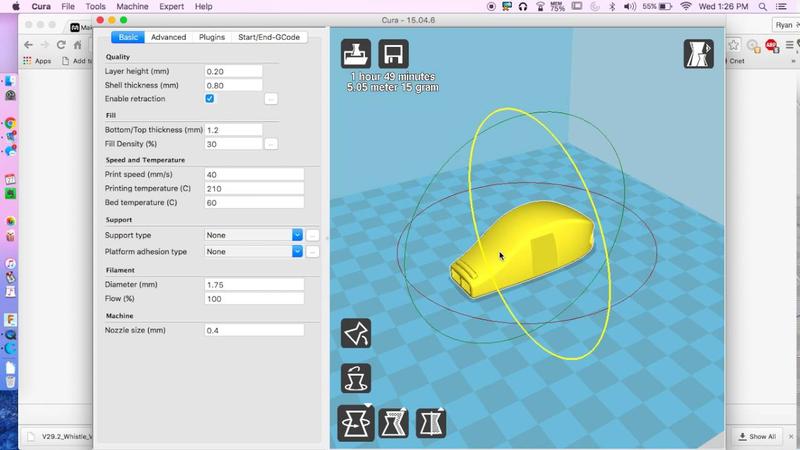Open the View mode icon at top right
Viewport: 800px width, 450px height.
coord(698,54)
